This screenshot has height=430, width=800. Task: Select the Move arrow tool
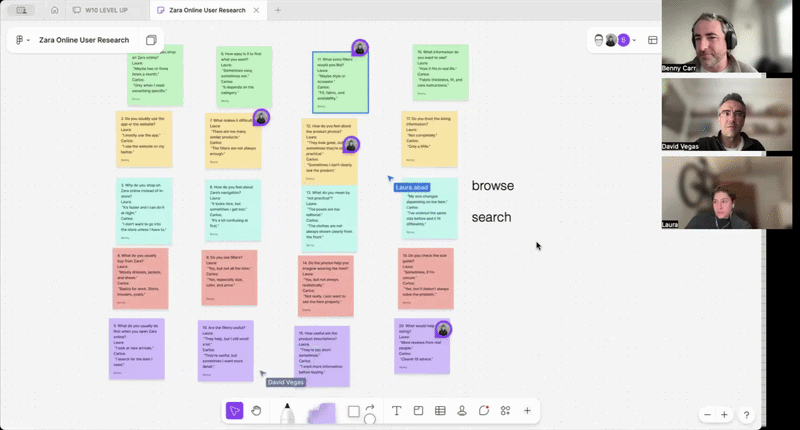[234, 410]
